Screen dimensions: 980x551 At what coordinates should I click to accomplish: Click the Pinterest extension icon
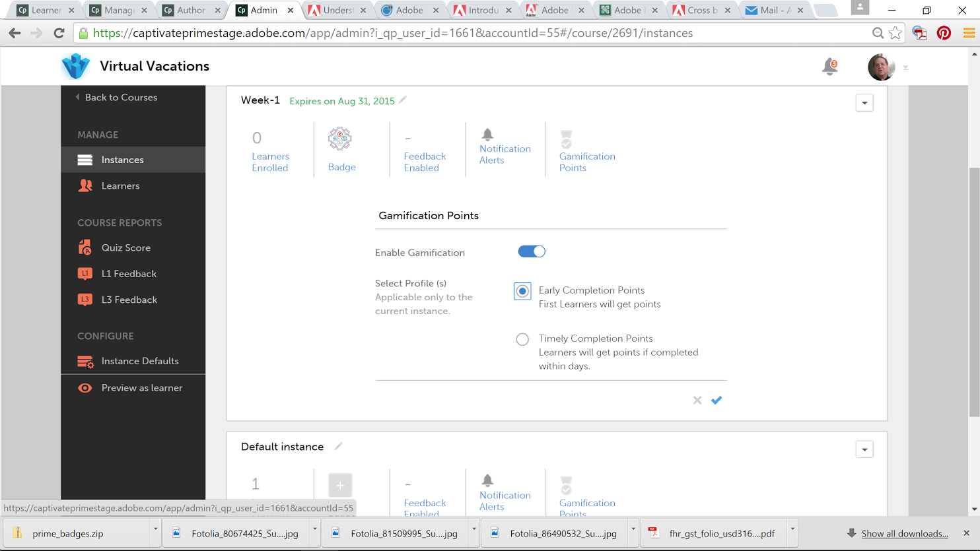(x=944, y=33)
